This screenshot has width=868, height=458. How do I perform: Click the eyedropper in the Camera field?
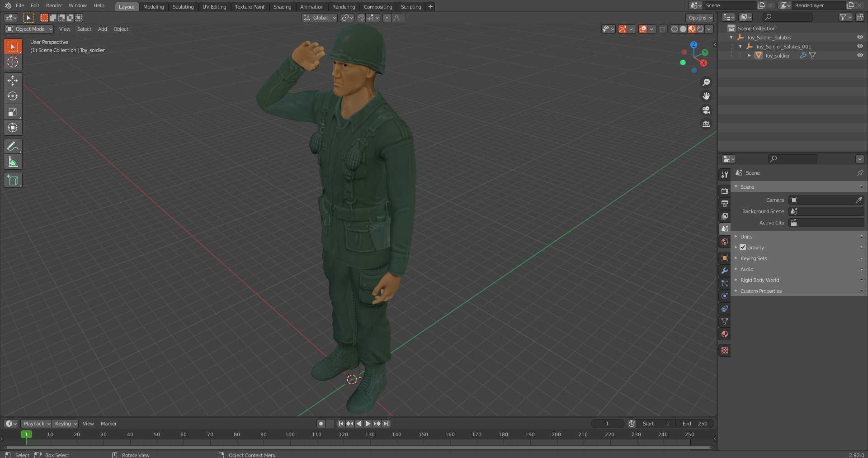859,200
